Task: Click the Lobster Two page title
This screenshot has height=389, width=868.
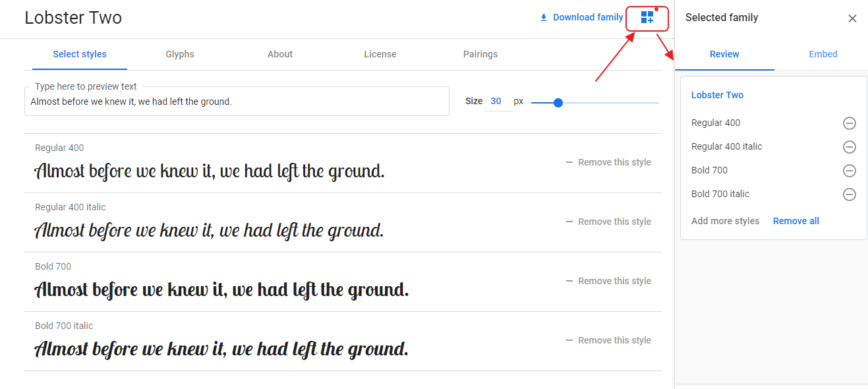Action: (73, 18)
